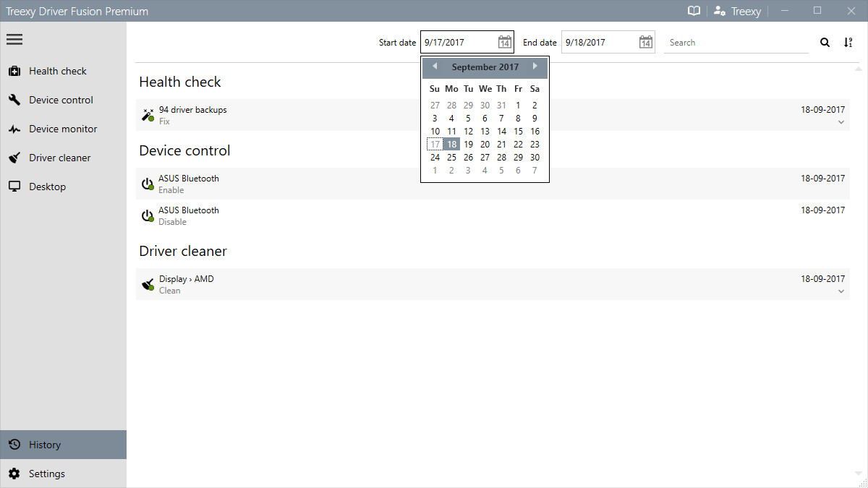Open the documentation book icon in titlebar

[692, 11]
